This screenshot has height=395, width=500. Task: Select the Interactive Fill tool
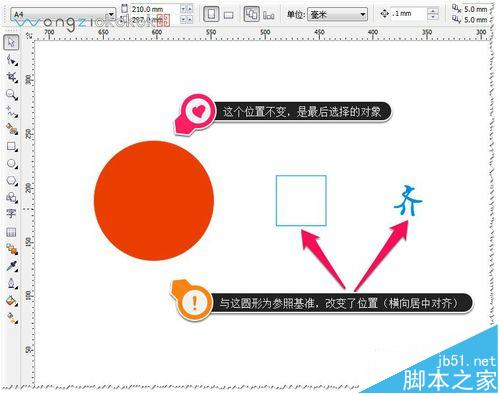[12, 318]
